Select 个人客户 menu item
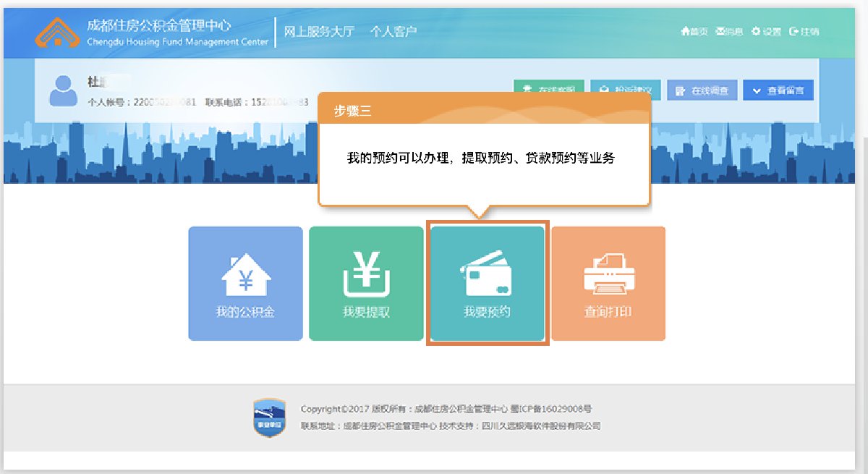 pos(393,32)
